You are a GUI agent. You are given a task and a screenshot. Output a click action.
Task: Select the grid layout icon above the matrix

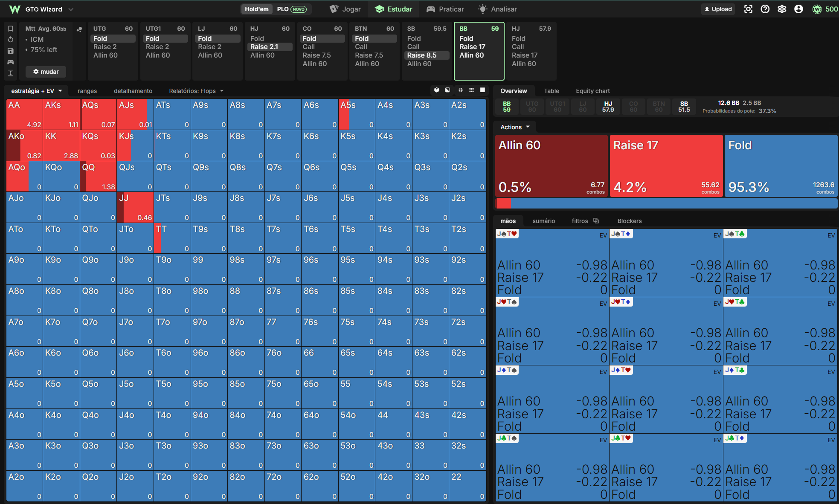471,90
